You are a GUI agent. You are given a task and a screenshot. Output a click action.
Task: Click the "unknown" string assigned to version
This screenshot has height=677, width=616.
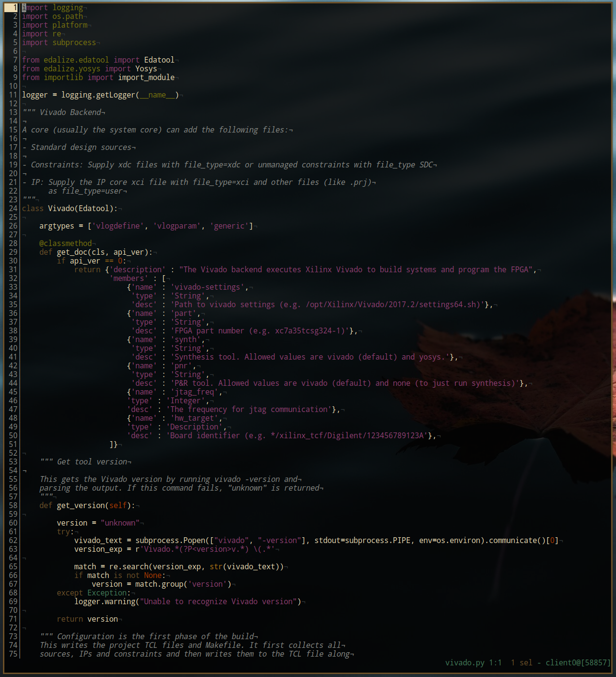click(x=120, y=523)
